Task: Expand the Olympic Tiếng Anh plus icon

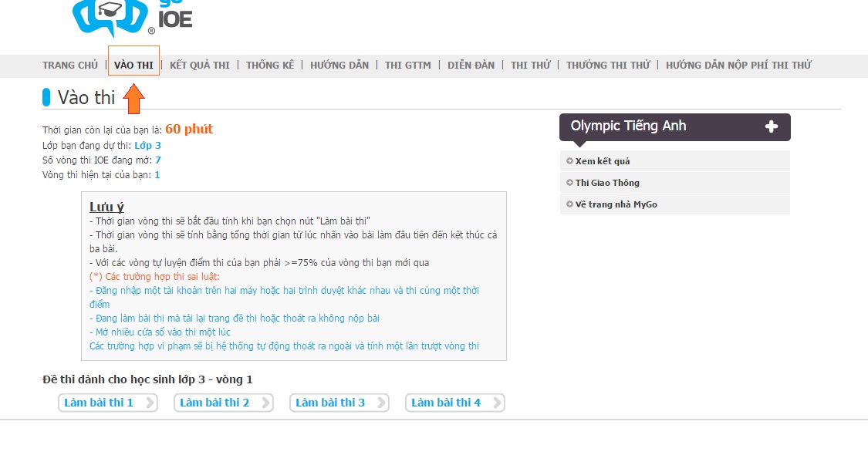Action: [771, 126]
